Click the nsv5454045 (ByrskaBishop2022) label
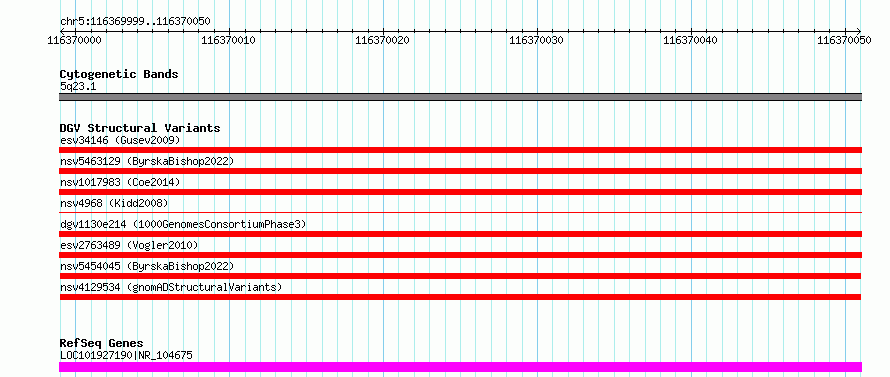This screenshot has height=377, width=890. (x=147, y=266)
